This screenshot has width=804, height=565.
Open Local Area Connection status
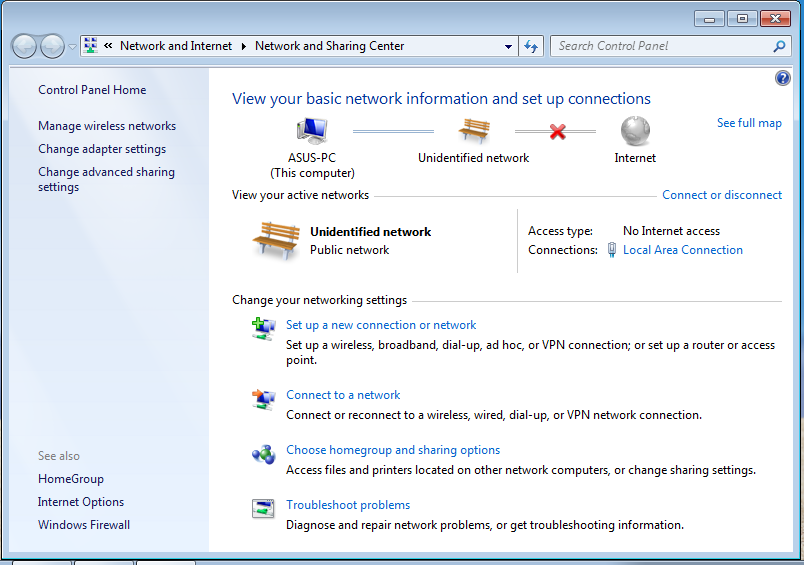[x=682, y=250]
